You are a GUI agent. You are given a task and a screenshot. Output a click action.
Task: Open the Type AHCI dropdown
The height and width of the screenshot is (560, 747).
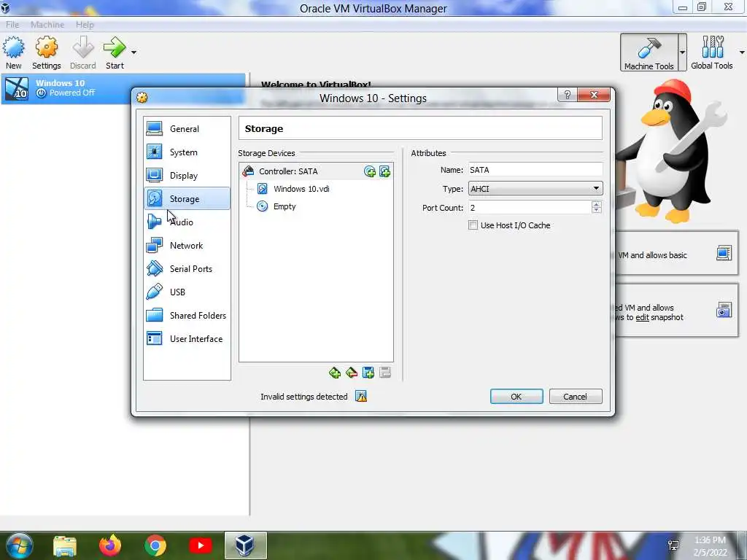pyautogui.click(x=535, y=189)
